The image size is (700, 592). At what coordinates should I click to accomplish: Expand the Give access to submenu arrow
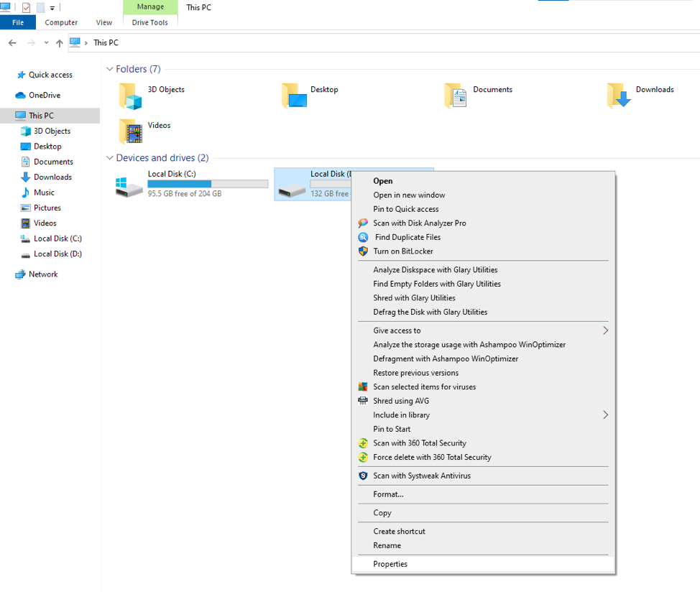coord(605,330)
